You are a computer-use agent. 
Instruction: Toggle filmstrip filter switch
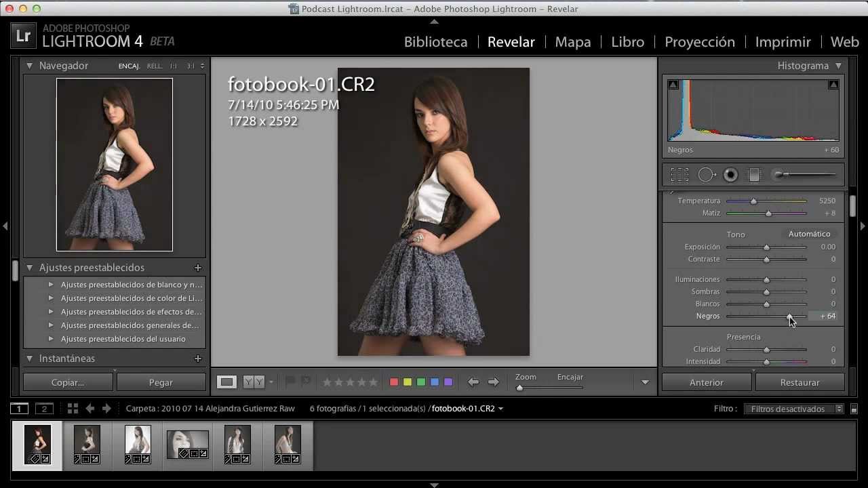click(854, 409)
